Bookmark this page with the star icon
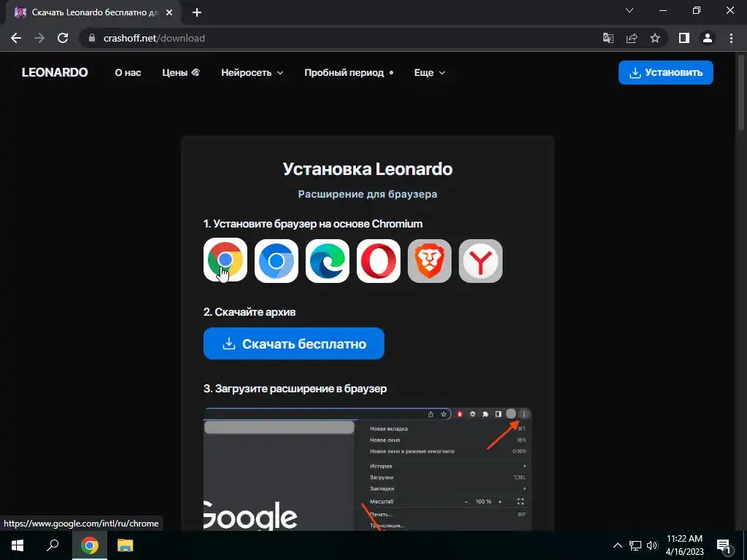This screenshot has height=560, width=747. pyautogui.click(x=655, y=38)
